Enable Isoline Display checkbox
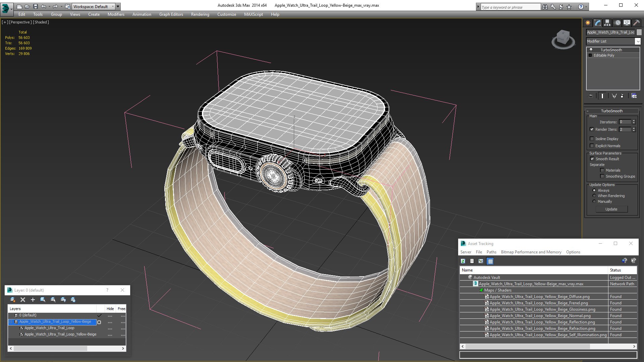Image resolution: width=644 pixels, height=362 pixels. (592, 139)
